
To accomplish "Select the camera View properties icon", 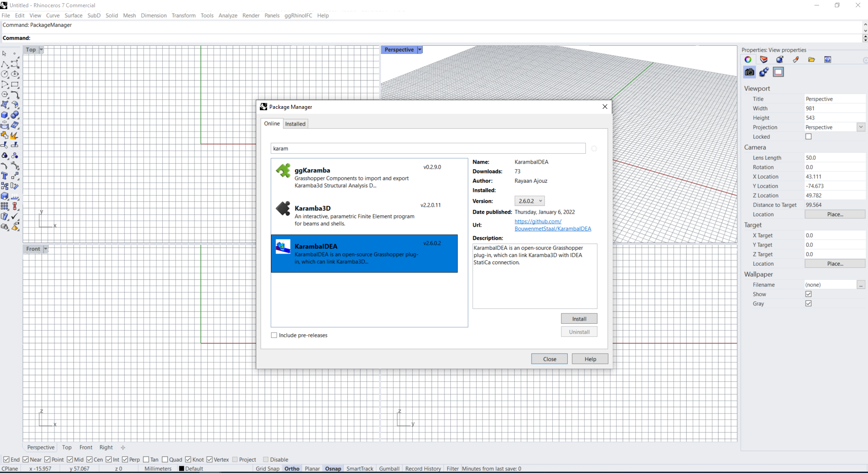I will [x=749, y=72].
